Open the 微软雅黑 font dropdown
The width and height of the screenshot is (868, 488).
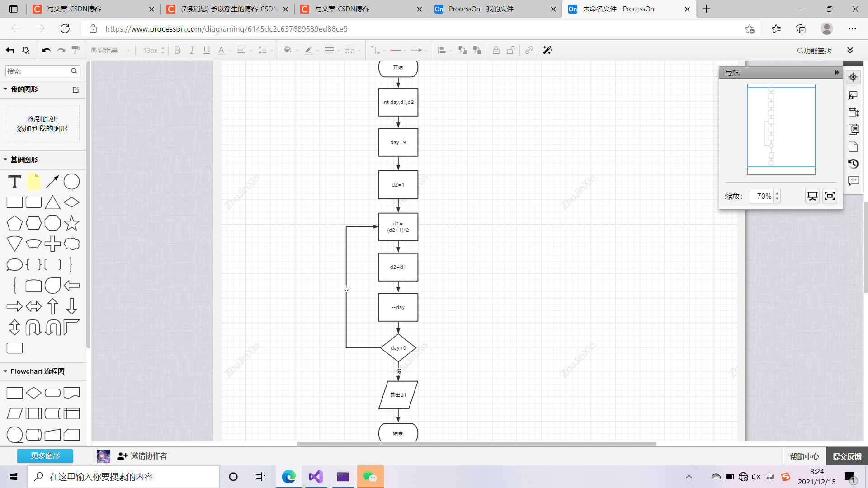point(110,50)
